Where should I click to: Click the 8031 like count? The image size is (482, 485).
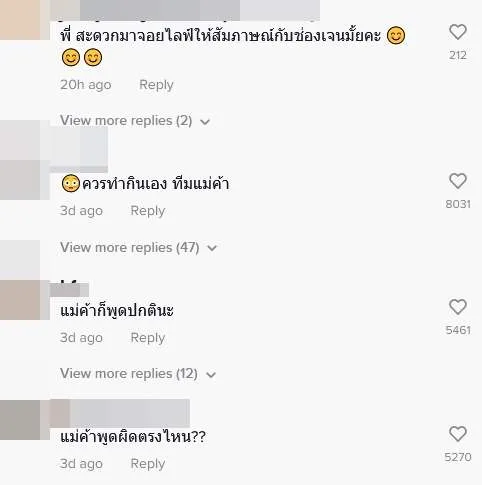point(458,204)
